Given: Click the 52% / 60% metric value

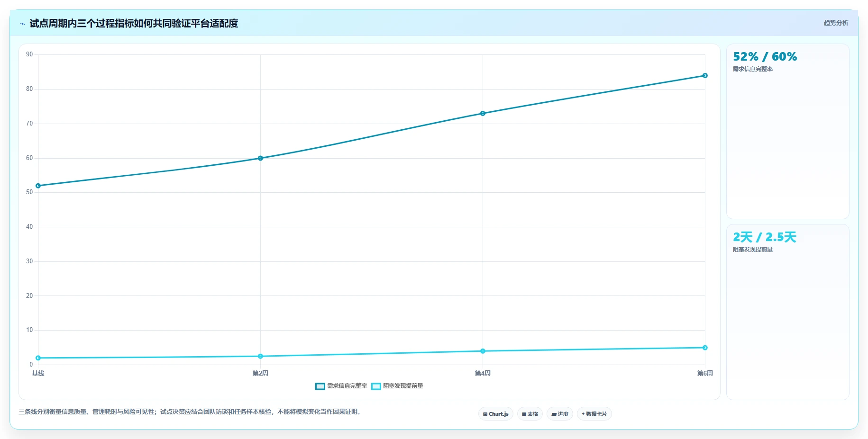Looking at the screenshot, I should coord(765,57).
